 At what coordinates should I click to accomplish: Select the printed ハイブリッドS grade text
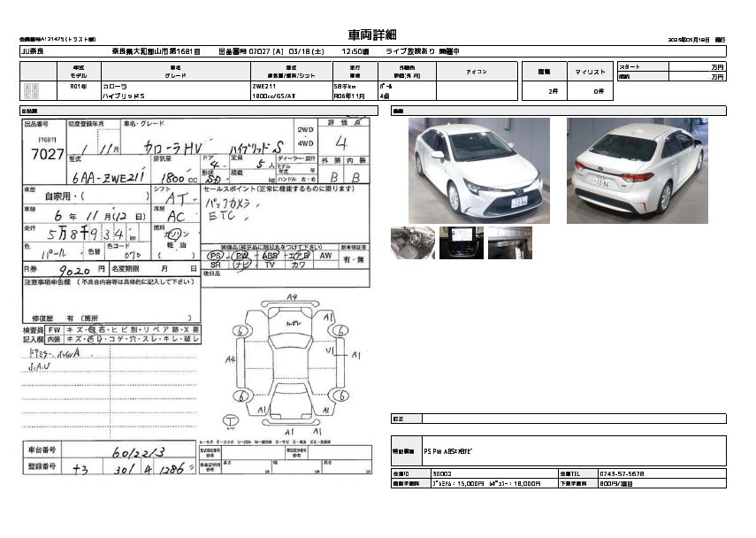[x=124, y=96]
